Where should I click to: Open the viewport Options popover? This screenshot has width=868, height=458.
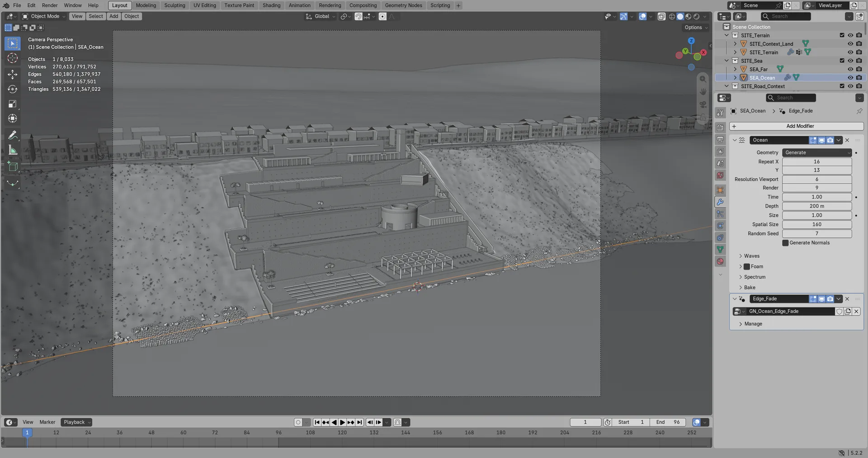pos(696,28)
